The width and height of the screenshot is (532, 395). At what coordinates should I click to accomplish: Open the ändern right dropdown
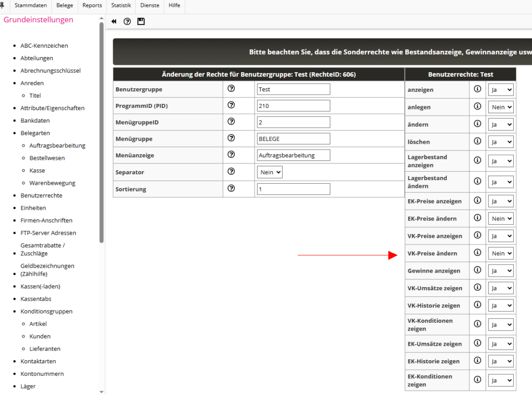coord(501,125)
